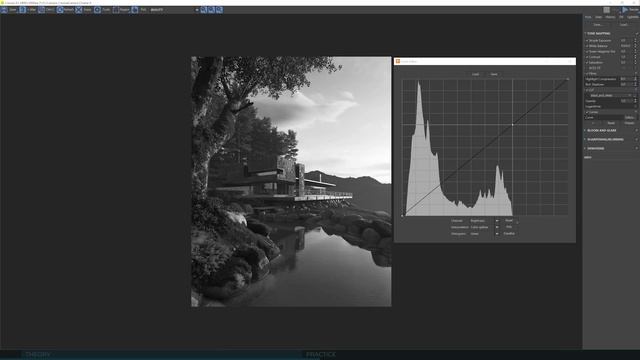Click Reset in the Curve Editor
This screenshot has height=360, width=640.
coord(509,221)
